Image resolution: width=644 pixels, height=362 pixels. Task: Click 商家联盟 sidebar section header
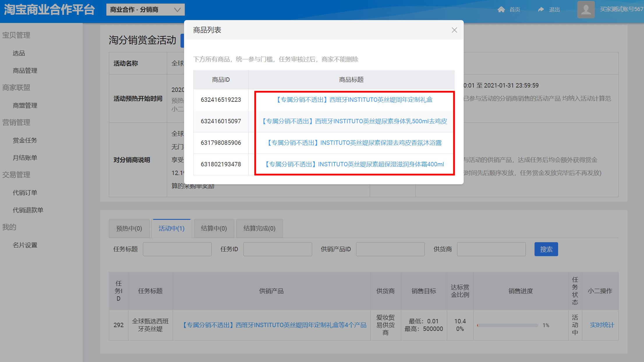[x=16, y=88]
